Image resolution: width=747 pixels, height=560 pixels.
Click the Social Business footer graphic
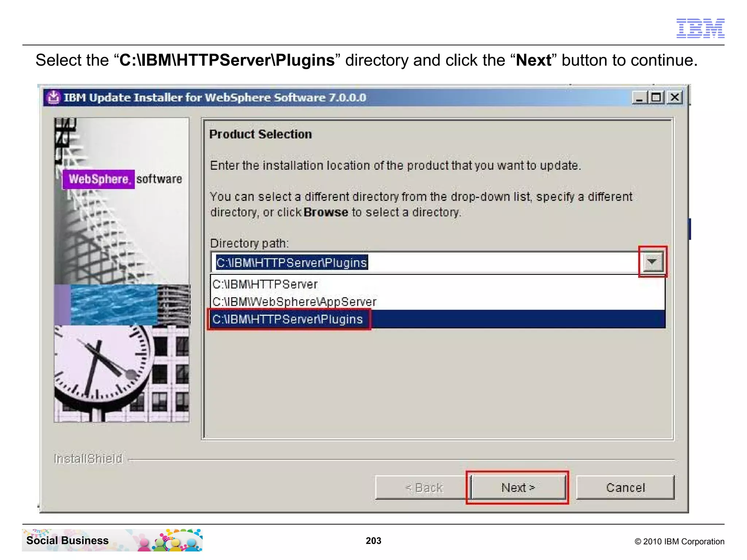coord(112,540)
